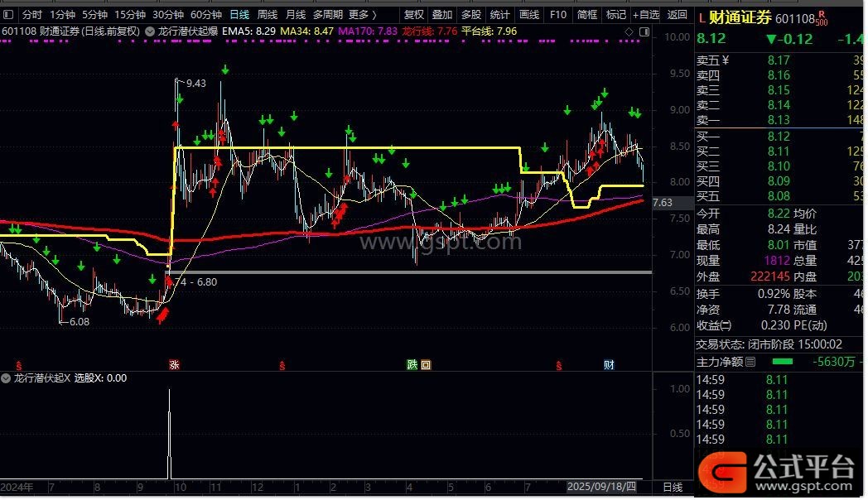Click the layout icon left of 分时
Viewport: 868px width, 500px height.
point(8,14)
